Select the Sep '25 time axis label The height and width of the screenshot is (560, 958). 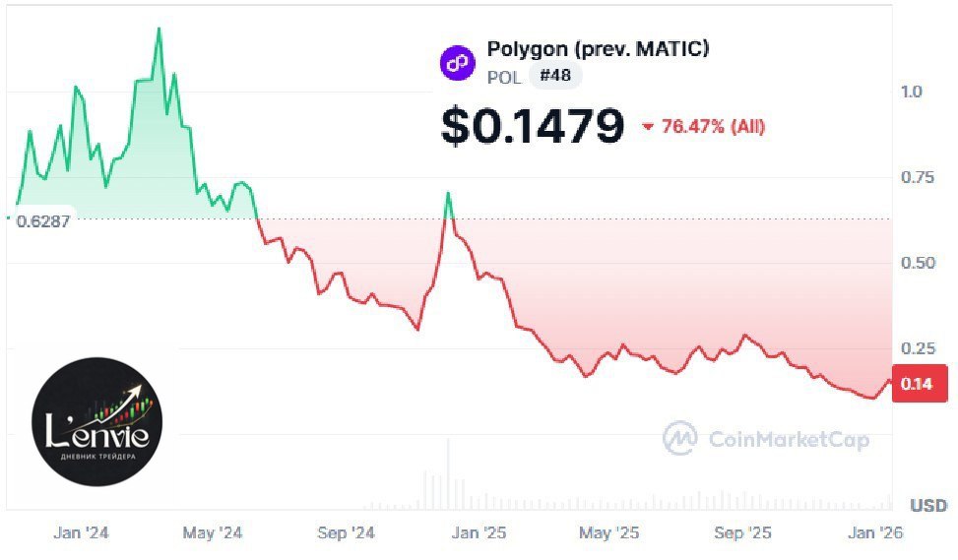[742, 532]
